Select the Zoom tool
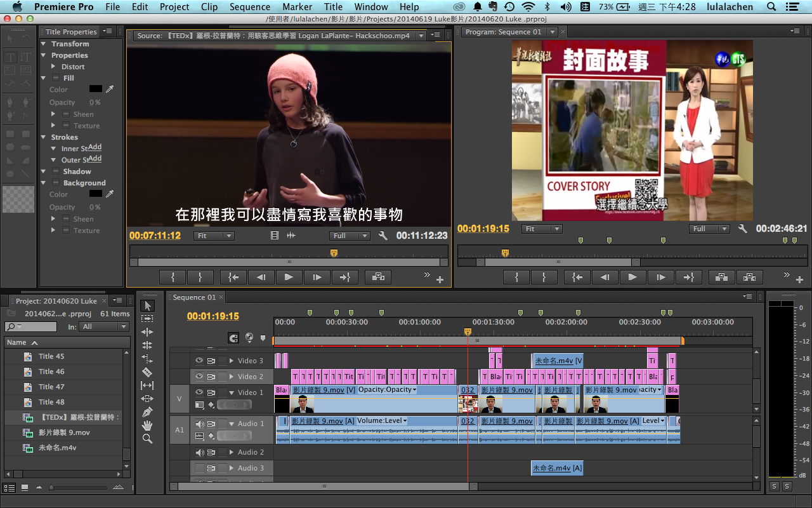The height and width of the screenshot is (508, 812). [x=147, y=439]
